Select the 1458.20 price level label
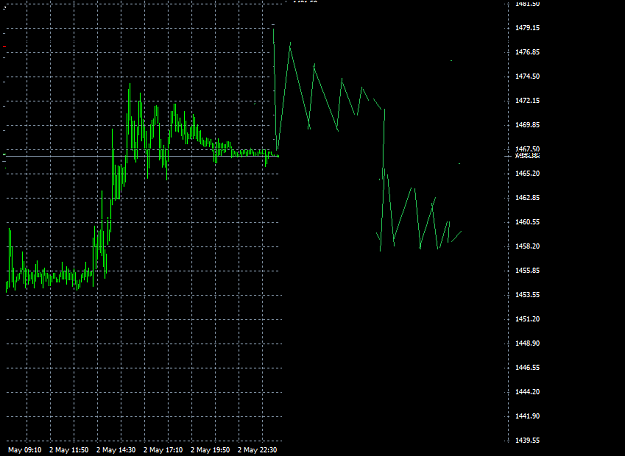Image resolution: width=625 pixels, height=456 pixels. tap(527, 247)
